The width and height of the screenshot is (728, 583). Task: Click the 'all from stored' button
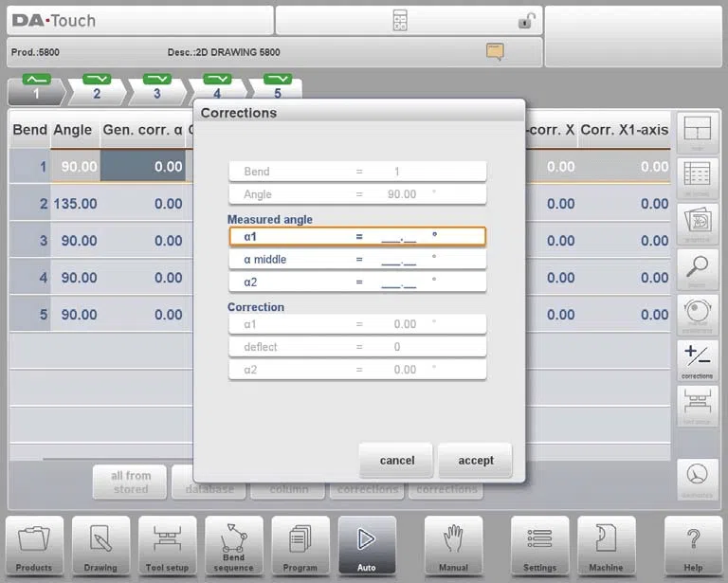[x=130, y=483]
